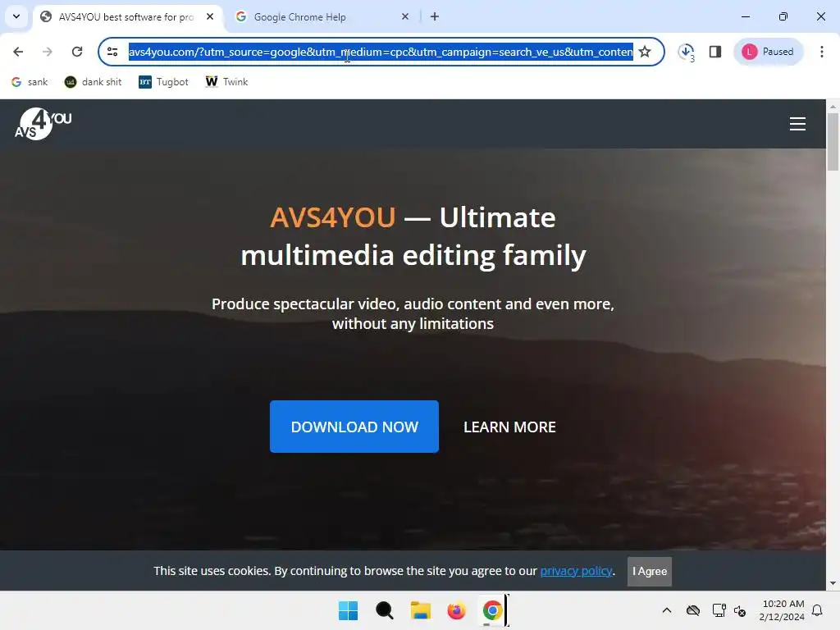Open the Twink bookmark

pos(227,82)
